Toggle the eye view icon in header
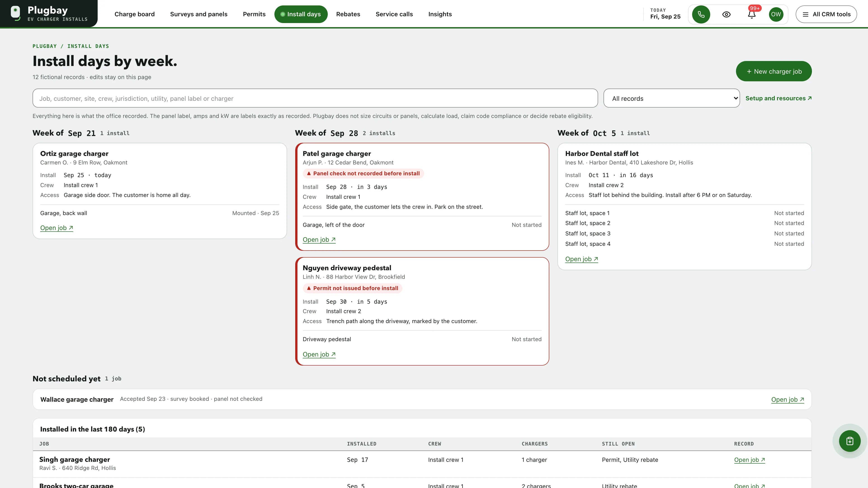This screenshot has width=868, height=488. 726,14
